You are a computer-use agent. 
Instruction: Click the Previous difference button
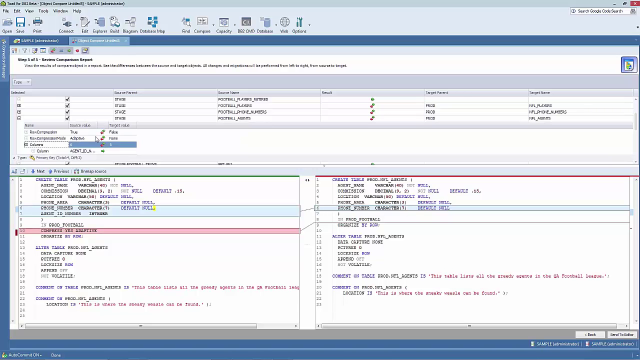(x=59, y=171)
